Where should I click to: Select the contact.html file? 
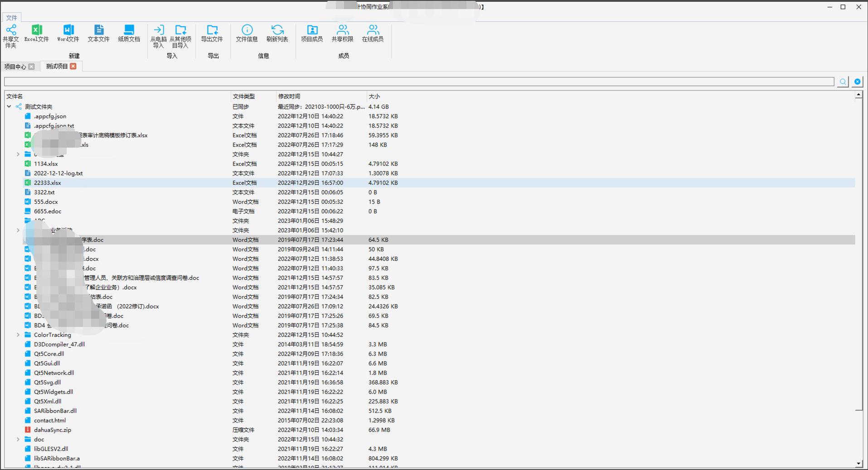coord(50,420)
